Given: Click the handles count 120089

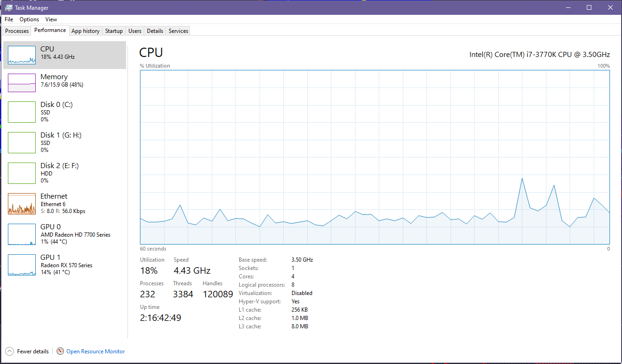Looking at the screenshot, I should coord(218,294).
